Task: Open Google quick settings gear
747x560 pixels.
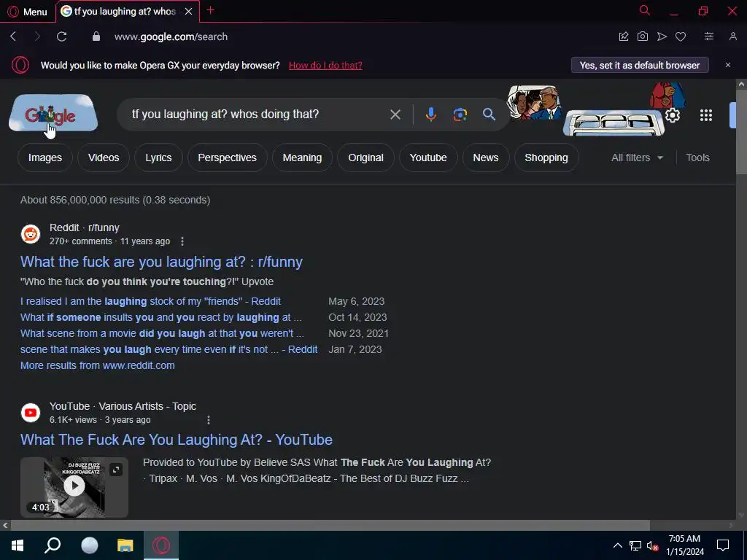Action: point(672,115)
